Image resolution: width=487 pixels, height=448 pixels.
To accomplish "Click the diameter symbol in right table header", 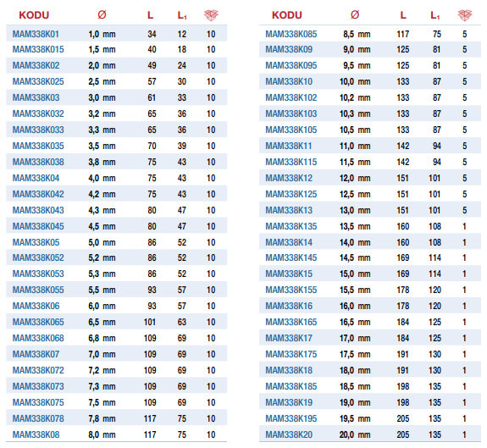I will 355,14.
